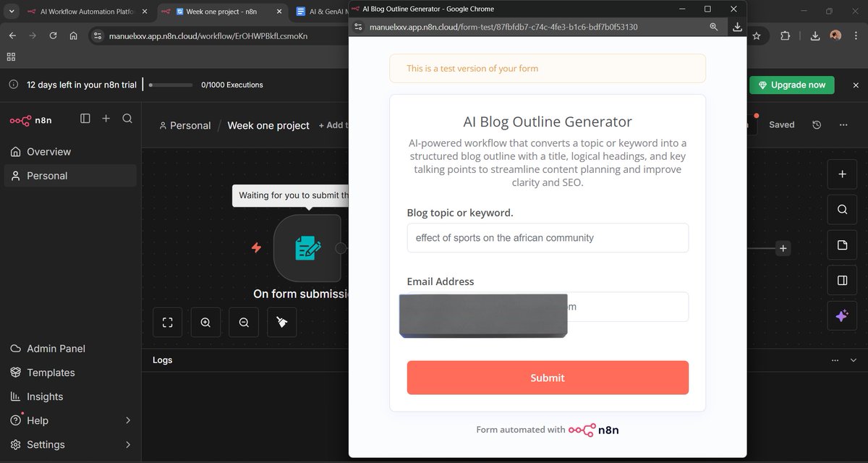Switch to AI Workflow Automation Platform tab
Viewport: 868px width, 463px height.
point(87,12)
